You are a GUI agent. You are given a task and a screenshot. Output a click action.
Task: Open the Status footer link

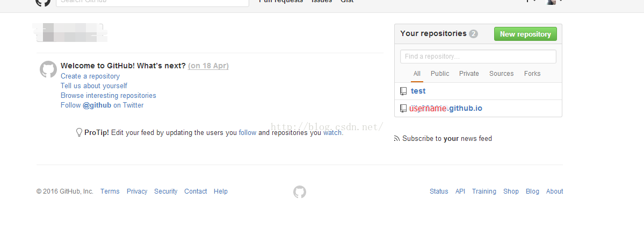[439, 191]
